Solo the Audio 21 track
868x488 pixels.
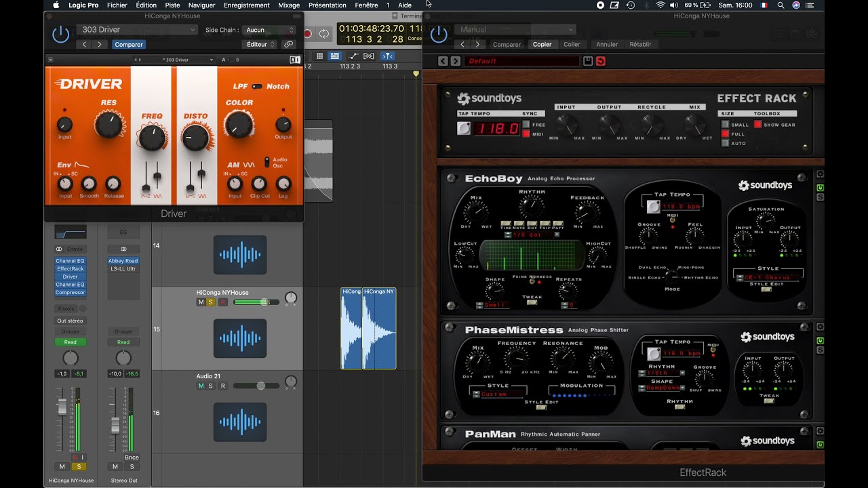pos(211,386)
